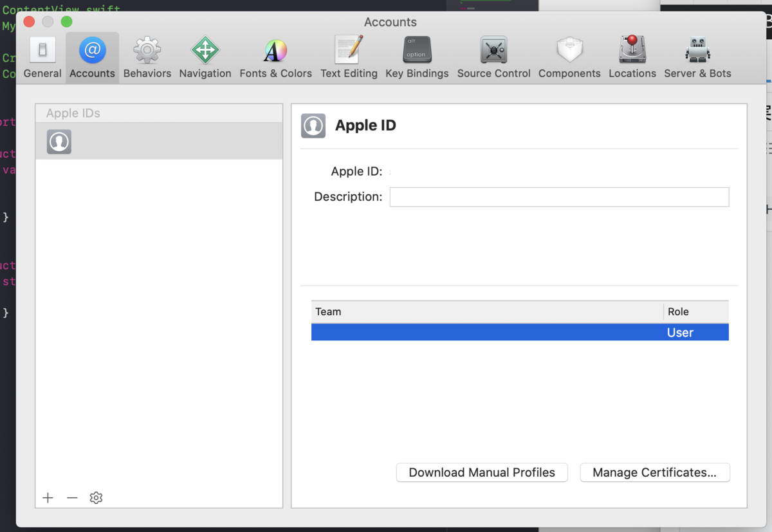Image resolution: width=772 pixels, height=532 pixels.
Task: Click the green zoom window button
Action: 66,22
